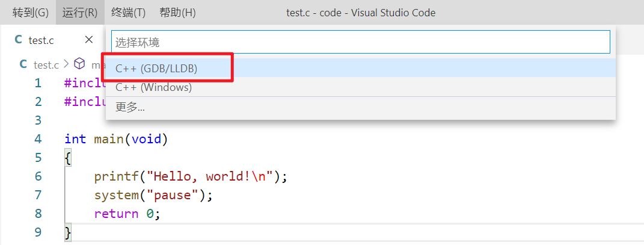Select the C++ (GDB/LLDB) environment
The image size is (644, 245).
(156, 69)
